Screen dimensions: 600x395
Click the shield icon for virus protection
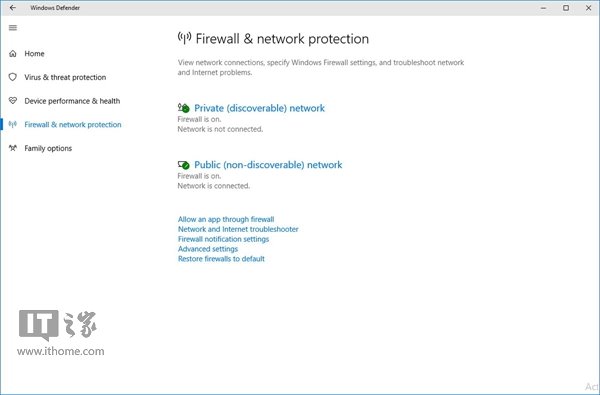[13, 77]
